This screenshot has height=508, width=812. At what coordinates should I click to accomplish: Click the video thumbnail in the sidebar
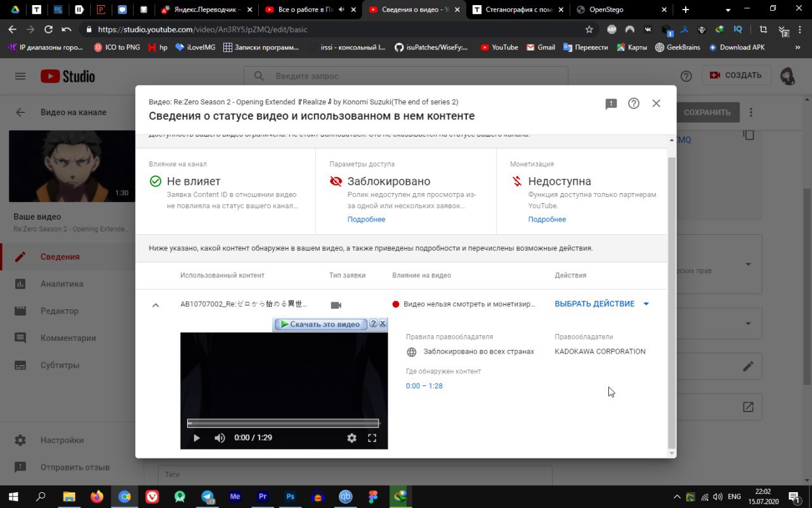(x=72, y=166)
